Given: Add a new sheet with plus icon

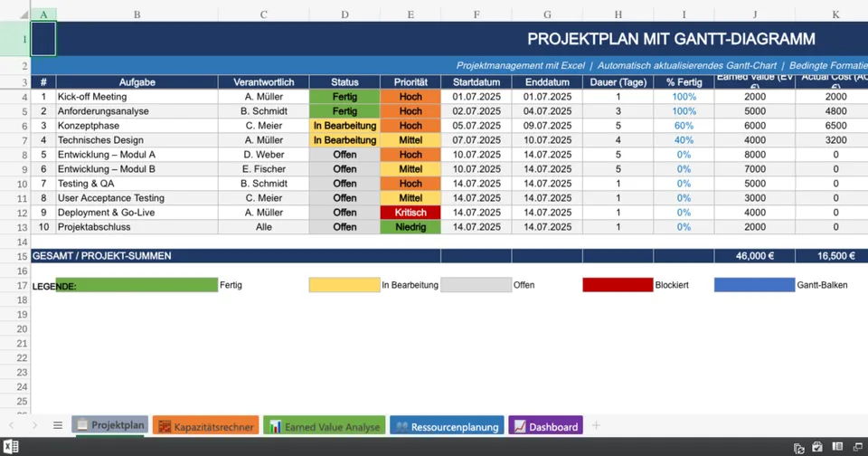Looking at the screenshot, I should 596,425.
